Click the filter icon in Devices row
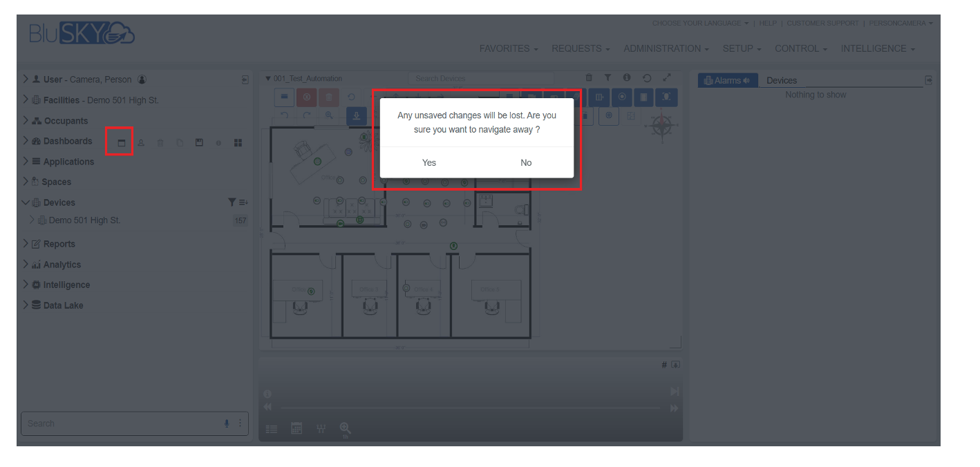980x467 pixels. pos(232,202)
